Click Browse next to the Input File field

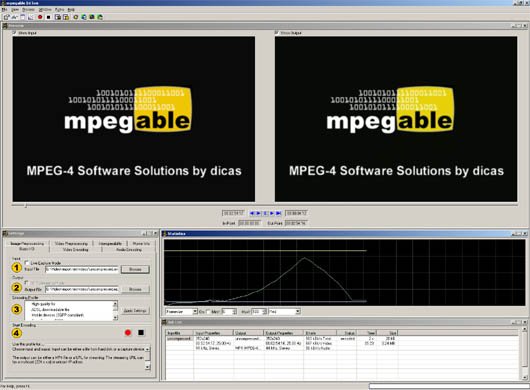click(135, 269)
